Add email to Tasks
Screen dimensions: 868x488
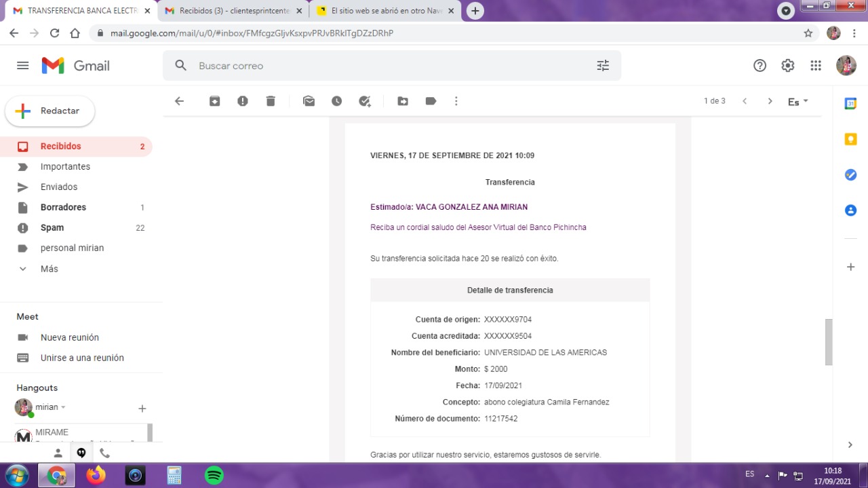pos(365,101)
